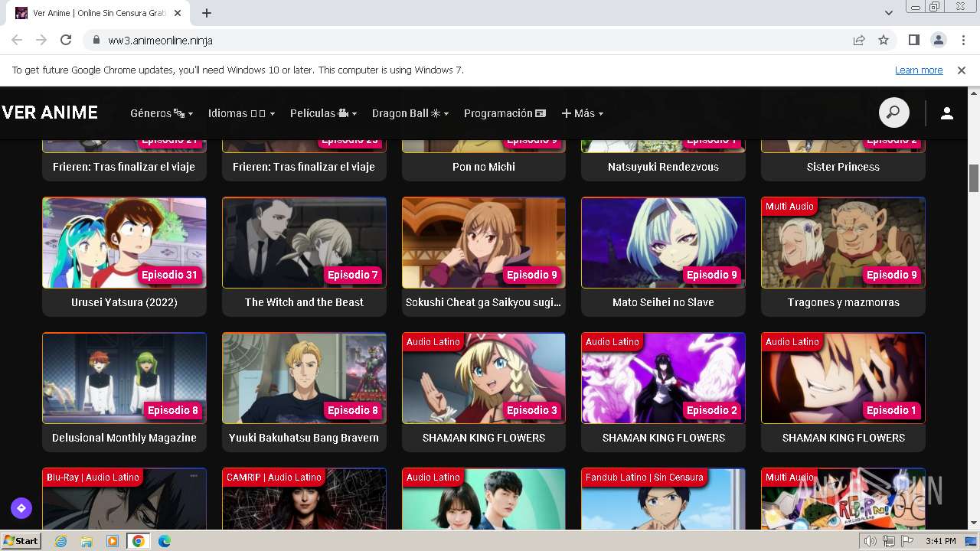980x551 pixels.
Task: Click the browser forward arrow
Action: coord(41,40)
